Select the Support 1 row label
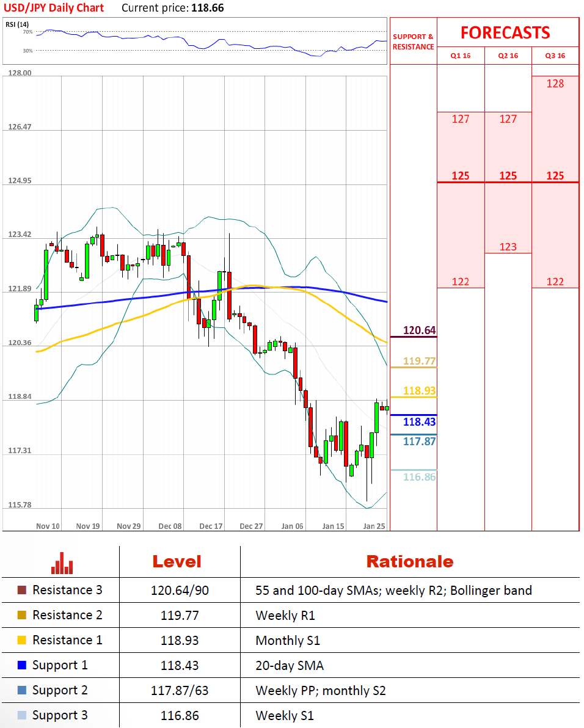The height and width of the screenshot is (728, 584). [60, 665]
